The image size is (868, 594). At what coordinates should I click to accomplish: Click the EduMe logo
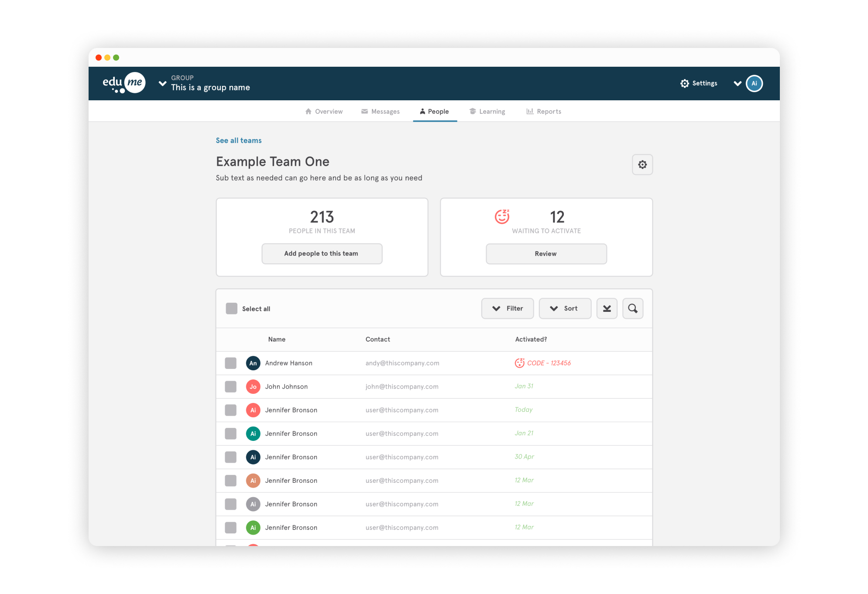click(124, 83)
